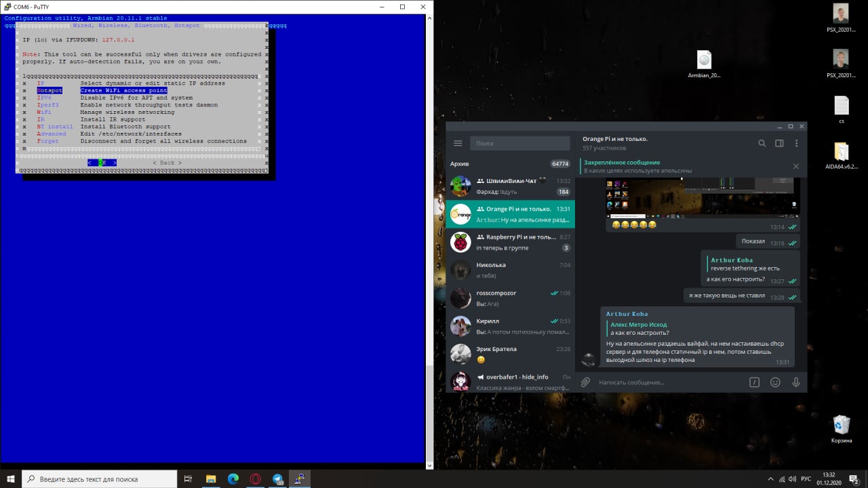Screen dimensions: 868x488
Task: Click Arthur Koba's avatar in chat
Action: (589, 361)
